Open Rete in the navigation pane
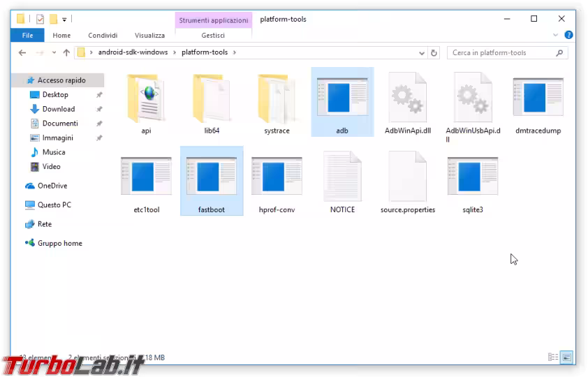 point(44,224)
